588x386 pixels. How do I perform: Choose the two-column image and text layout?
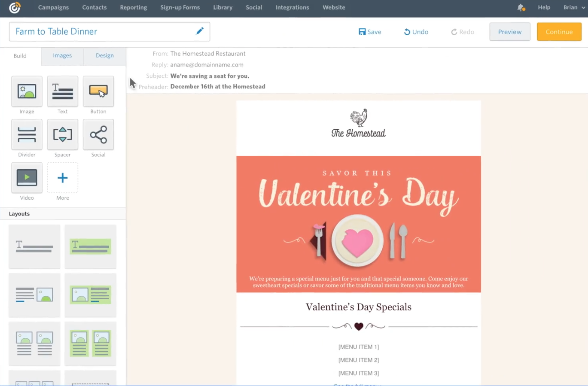coord(34,343)
